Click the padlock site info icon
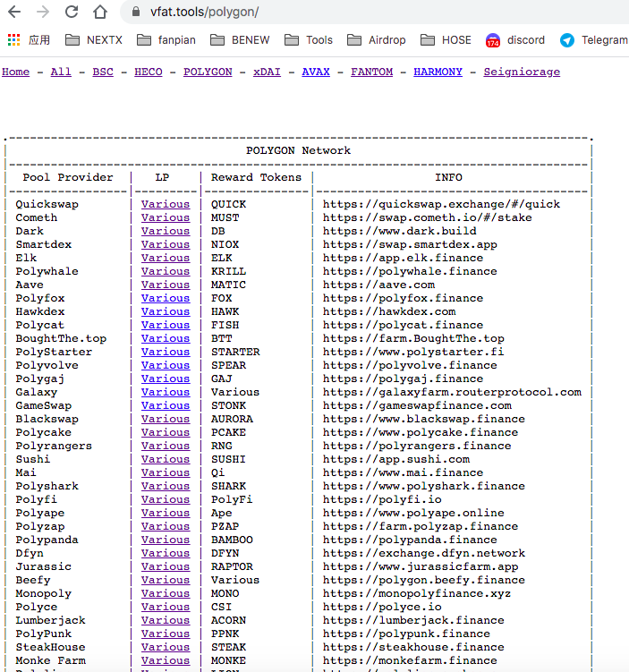Viewport: 629px width, 672px height. click(136, 12)
